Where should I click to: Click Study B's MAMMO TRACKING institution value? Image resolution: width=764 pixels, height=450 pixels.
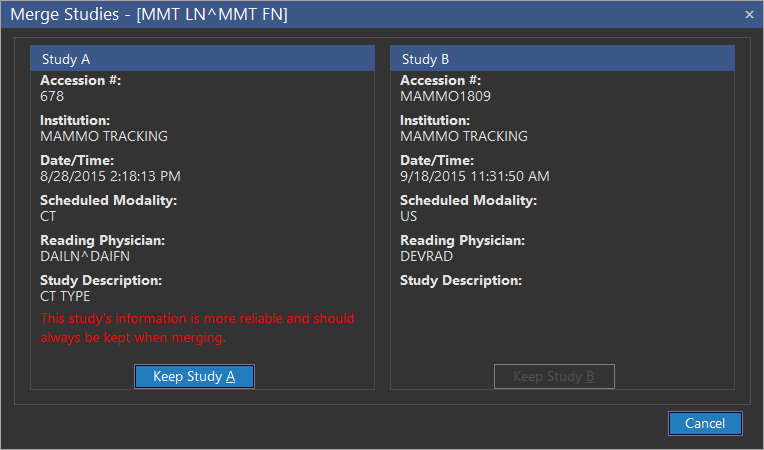pos(464,136)
